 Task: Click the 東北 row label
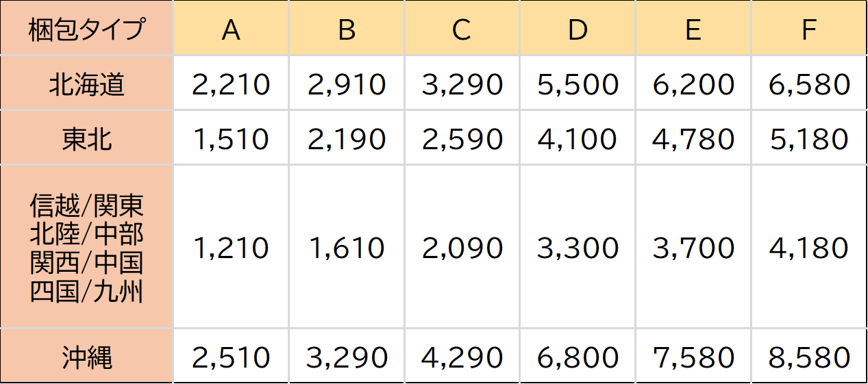click(x=87, y=139)
